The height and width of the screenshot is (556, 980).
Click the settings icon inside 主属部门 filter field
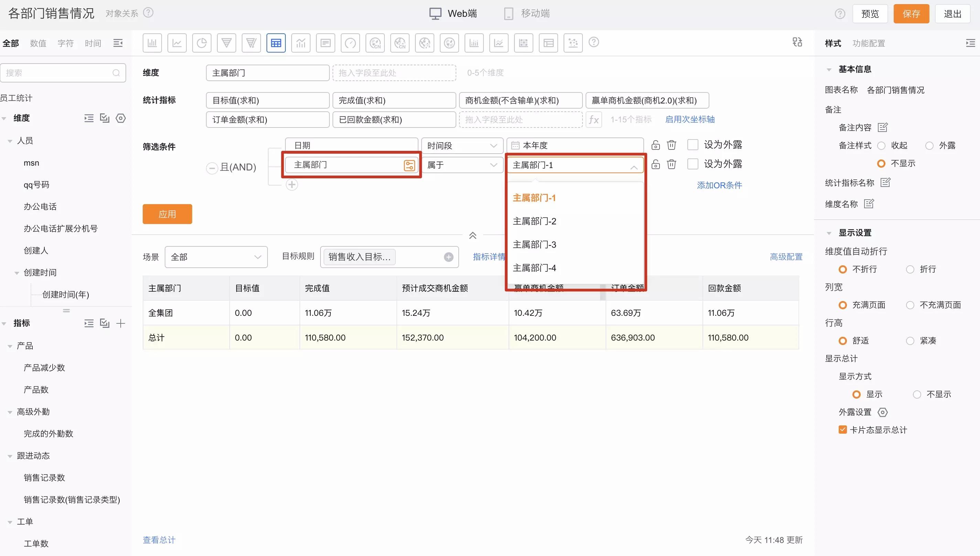pyautogui.click(x=409, y=165)
